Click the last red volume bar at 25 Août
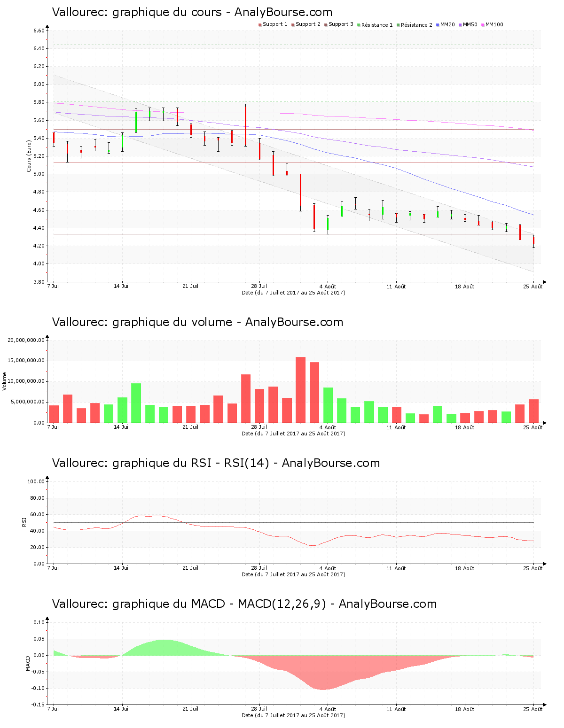Viewport: 564px width, 728px height. pos(533,411)
